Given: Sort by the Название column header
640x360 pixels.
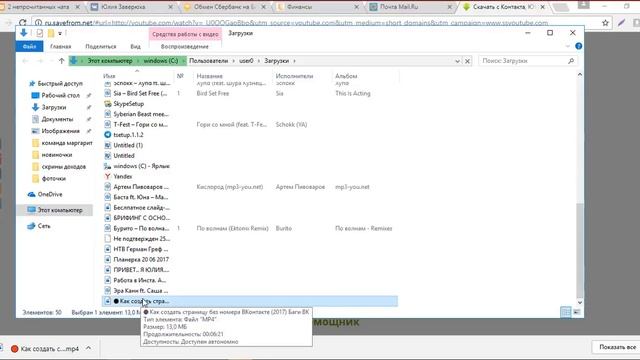Looking at the screenshot, I should [209, 76].
